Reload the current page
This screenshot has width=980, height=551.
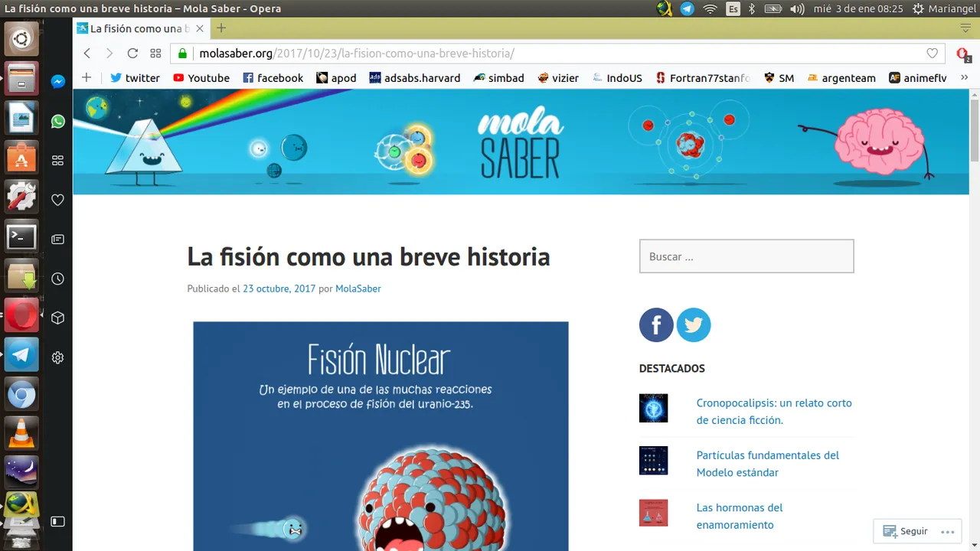(132, 54)
